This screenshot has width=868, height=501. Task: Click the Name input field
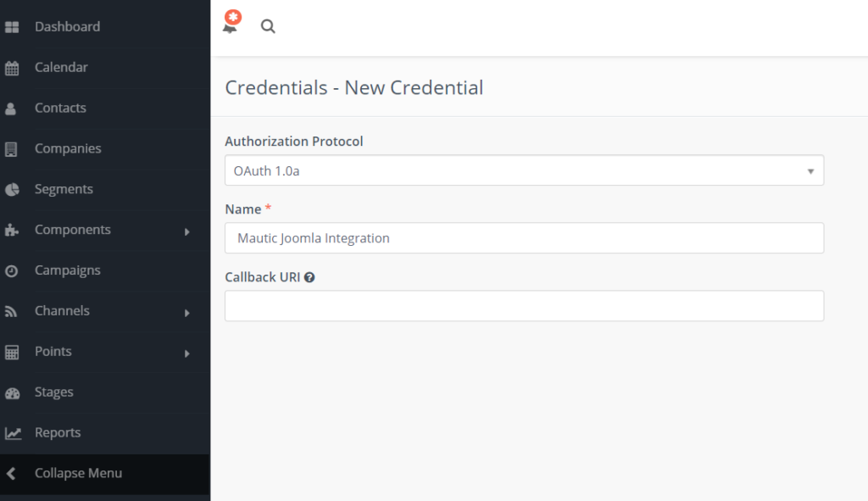[524, 238]
